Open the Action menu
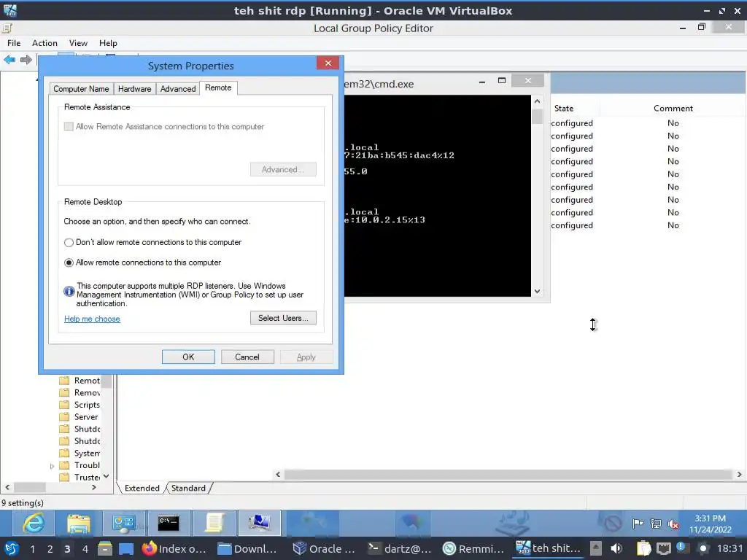747x560 pixels. click(44, 43)
